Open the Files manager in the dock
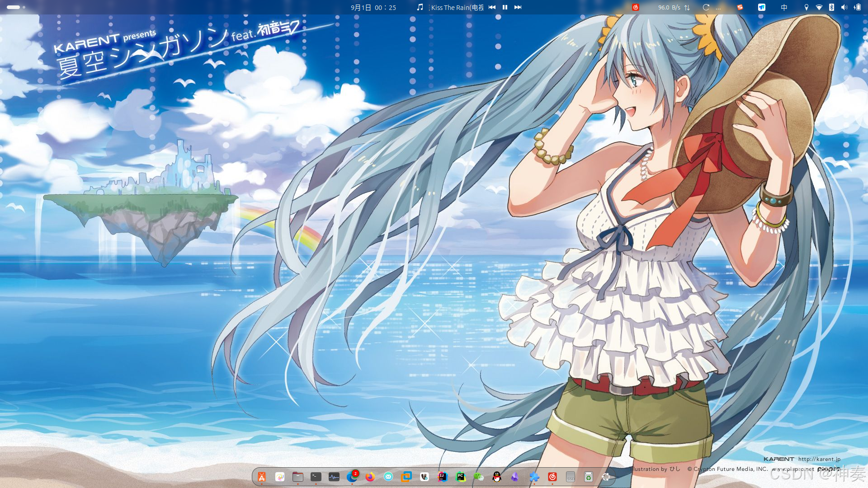This screenshot has width=868, height=488. tap(298, 477)
